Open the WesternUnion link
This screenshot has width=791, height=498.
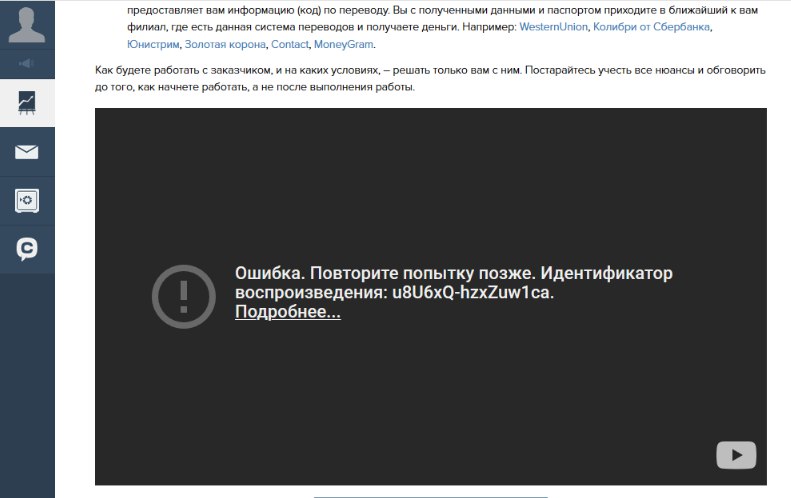tap(553, 27)
